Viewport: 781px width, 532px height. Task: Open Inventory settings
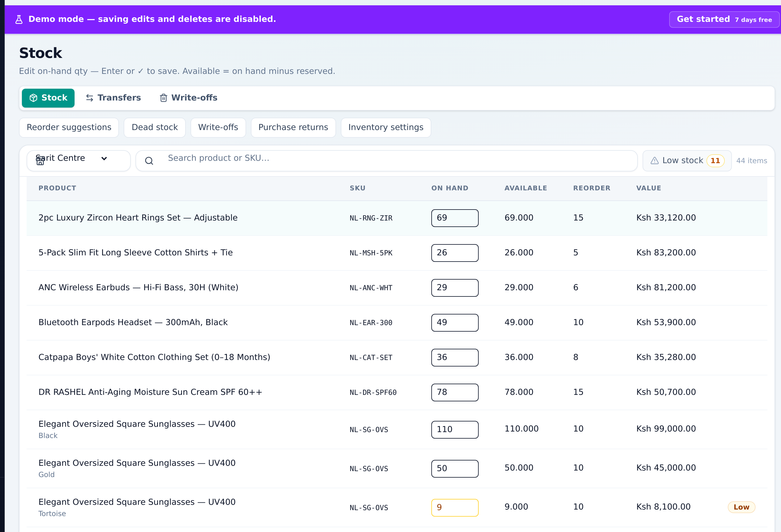386,128
